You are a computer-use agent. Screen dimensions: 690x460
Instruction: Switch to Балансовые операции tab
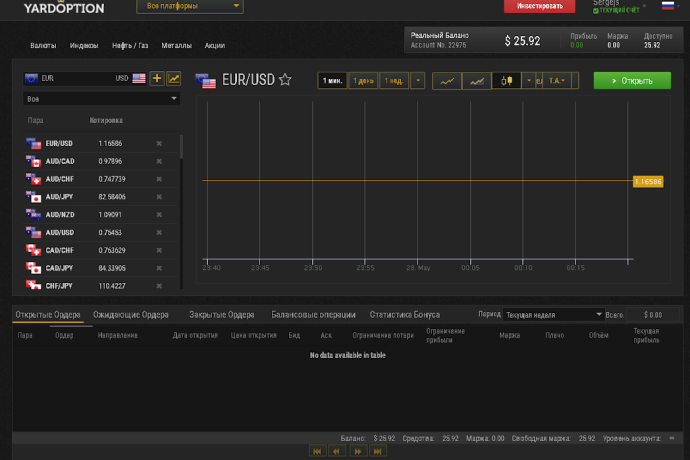coord(313,315)
